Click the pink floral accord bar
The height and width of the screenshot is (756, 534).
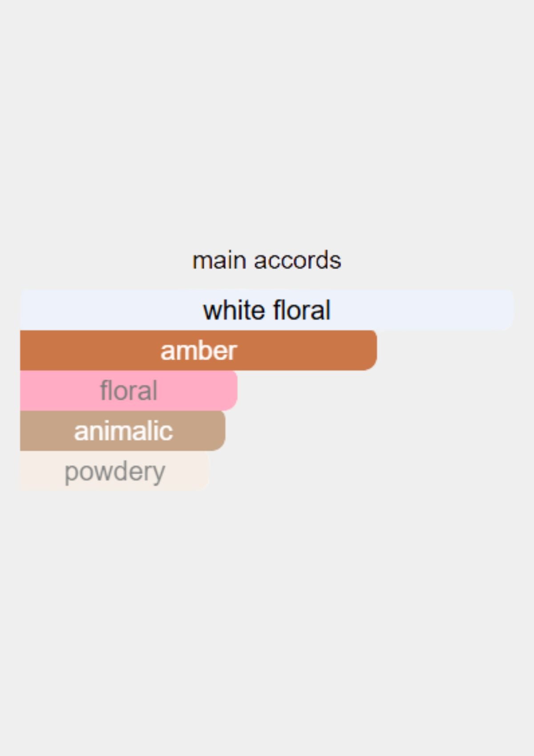[129, 390]
